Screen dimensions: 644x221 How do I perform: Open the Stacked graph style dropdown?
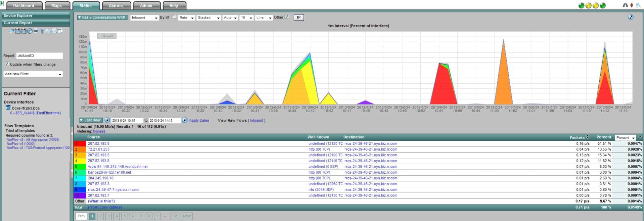pyautogui.click(x=208, y=18)
